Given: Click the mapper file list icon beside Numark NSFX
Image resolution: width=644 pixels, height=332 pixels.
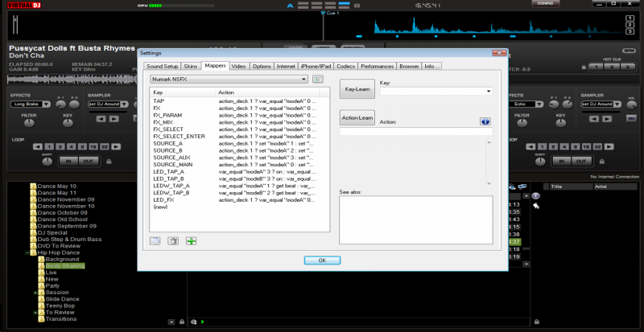Looking at the screenshot, I should 318,80.
